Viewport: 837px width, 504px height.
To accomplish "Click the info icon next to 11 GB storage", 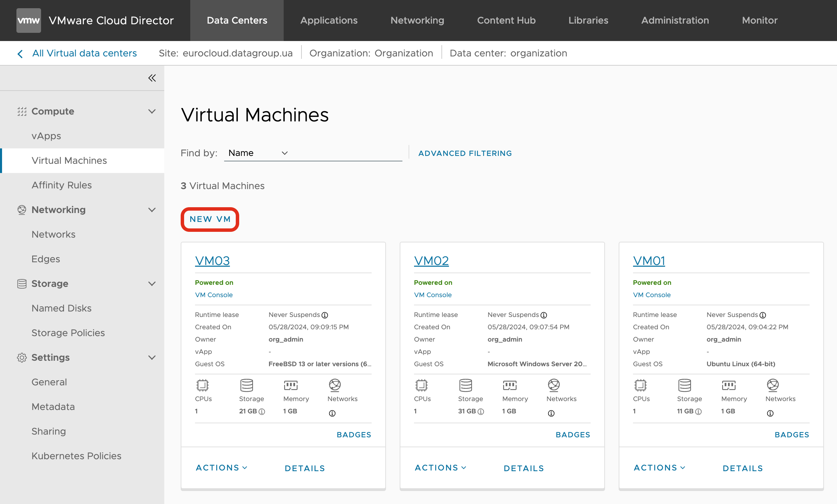I will (x=698, y=412).
